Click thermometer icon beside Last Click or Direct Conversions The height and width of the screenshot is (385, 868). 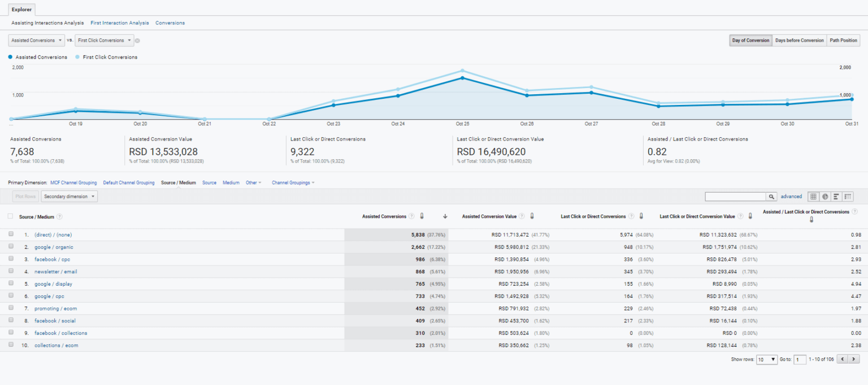641,216
